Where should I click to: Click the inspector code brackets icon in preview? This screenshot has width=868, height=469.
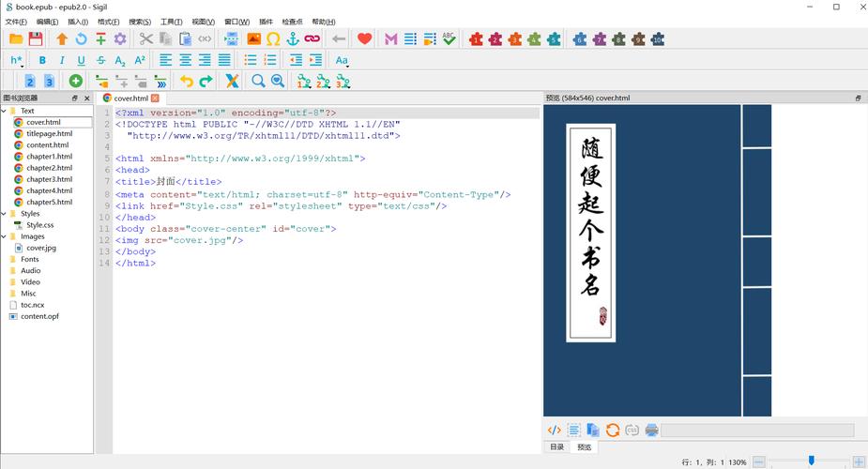(555, 430)
